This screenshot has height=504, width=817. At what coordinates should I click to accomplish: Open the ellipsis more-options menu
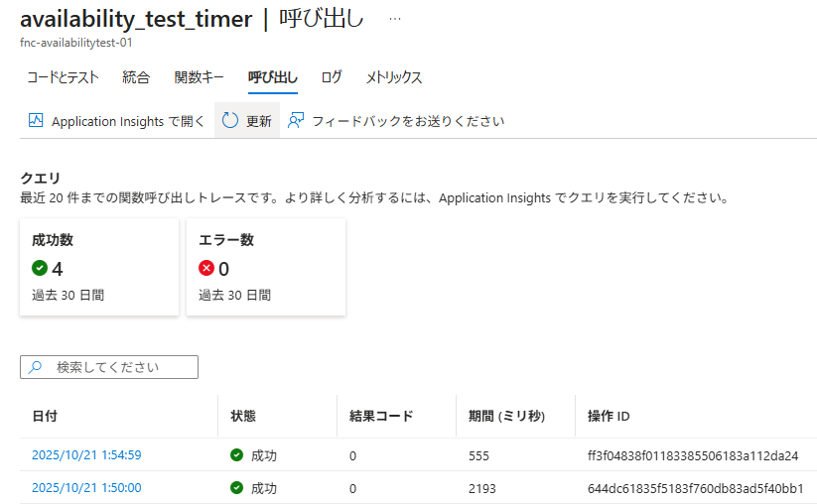395,19
